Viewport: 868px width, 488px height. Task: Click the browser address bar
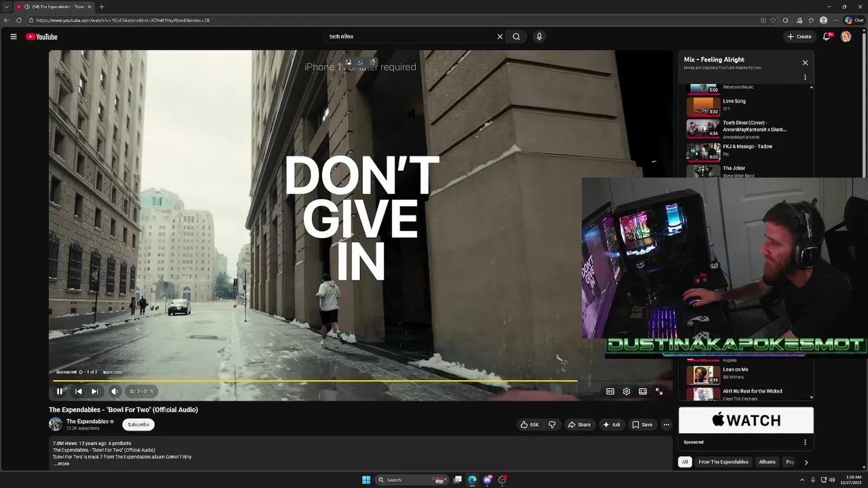pyautogui.click(x=393, y=20)
